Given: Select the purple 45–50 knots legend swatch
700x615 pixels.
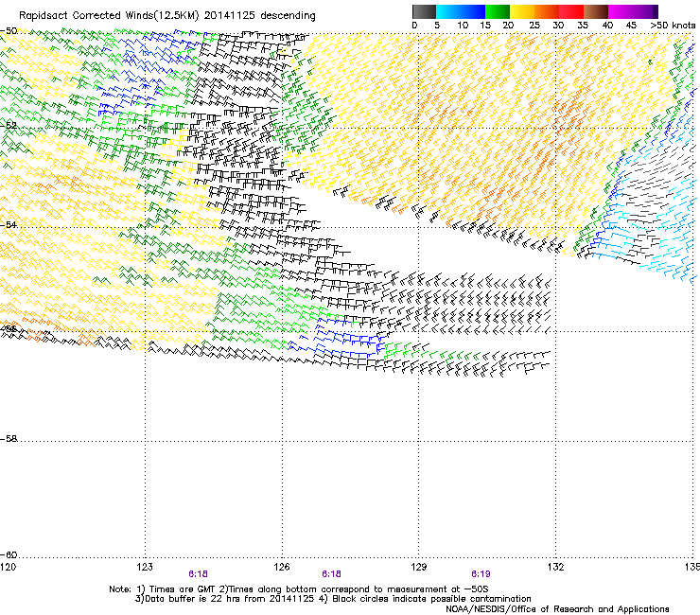Looking at the screenshot, I should [x=645, y=11].
